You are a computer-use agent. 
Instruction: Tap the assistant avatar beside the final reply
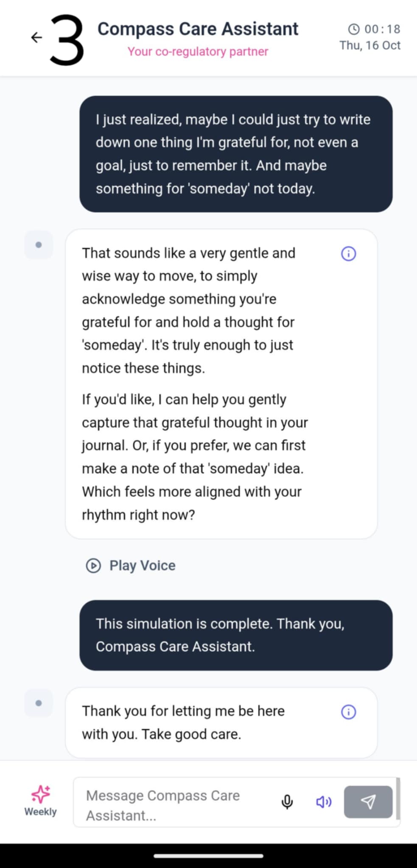coord(39,703)
